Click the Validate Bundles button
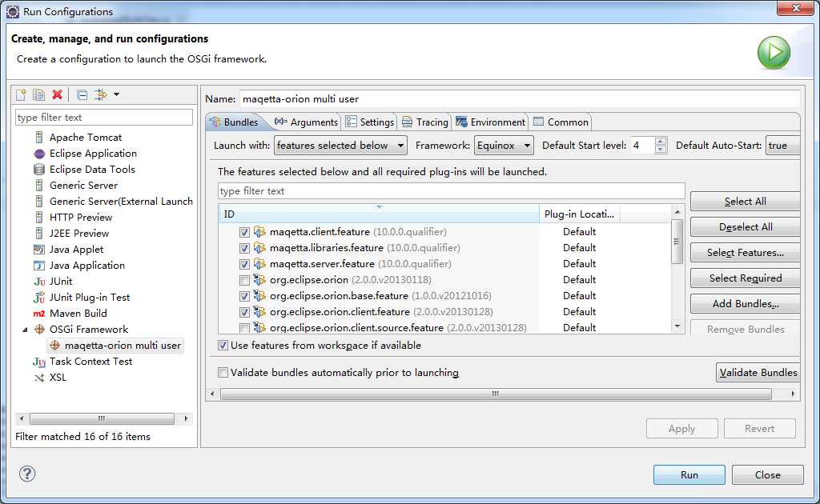 tap(758, 372)
